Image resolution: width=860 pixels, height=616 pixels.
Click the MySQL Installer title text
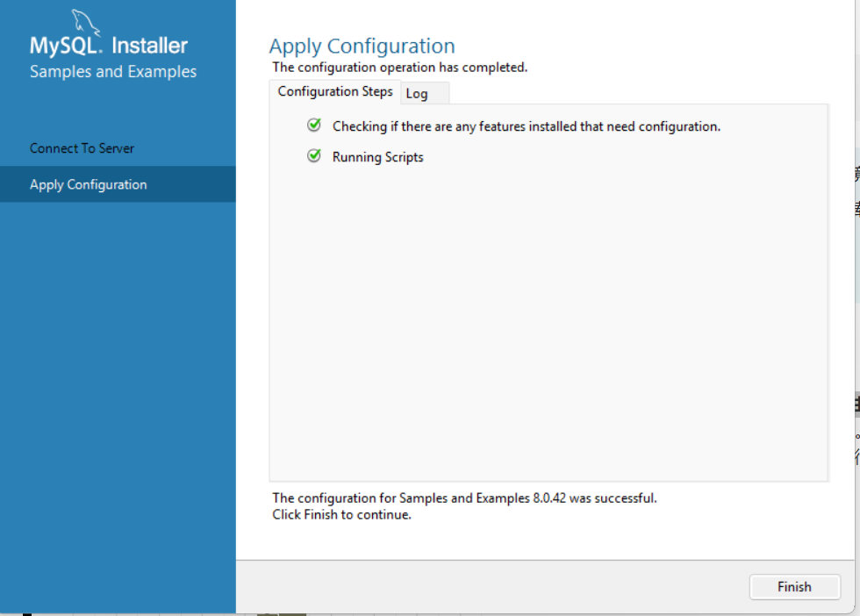click(109, 46)
